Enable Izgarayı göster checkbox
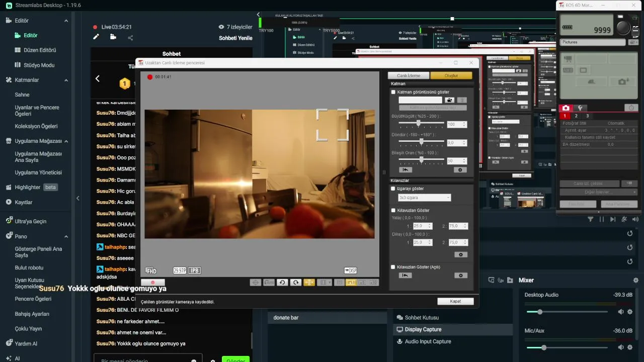Image resolution: width=644 pixels, height=362 pixels. click(x=393, y=189)
